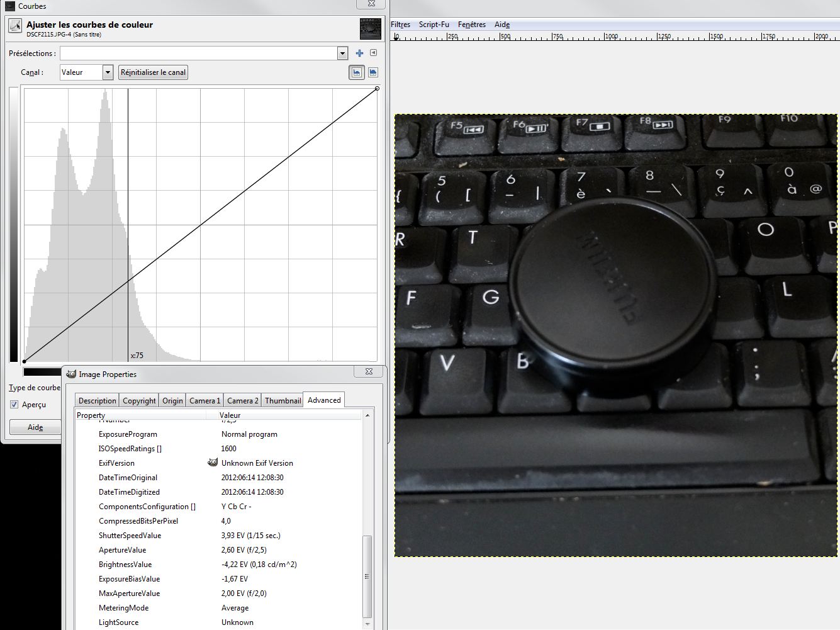Expand the Présélections dropdown arrow
Viewport: 840px width, 630px height.
pos(342,53)
